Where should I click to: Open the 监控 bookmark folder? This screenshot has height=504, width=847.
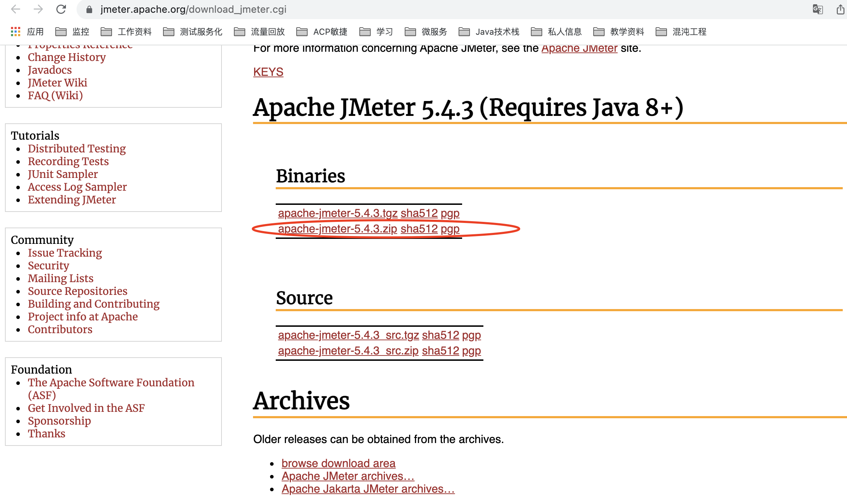coord(72,32)
